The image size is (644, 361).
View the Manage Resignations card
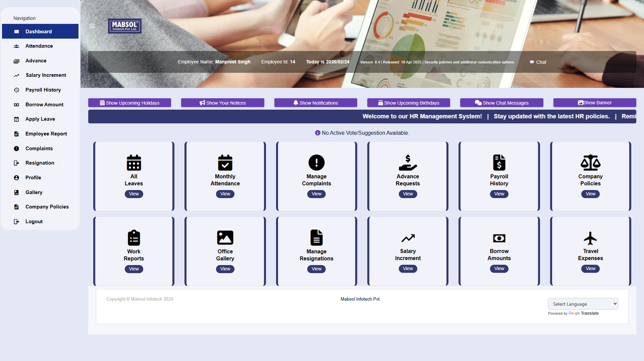tap(316, 269)
